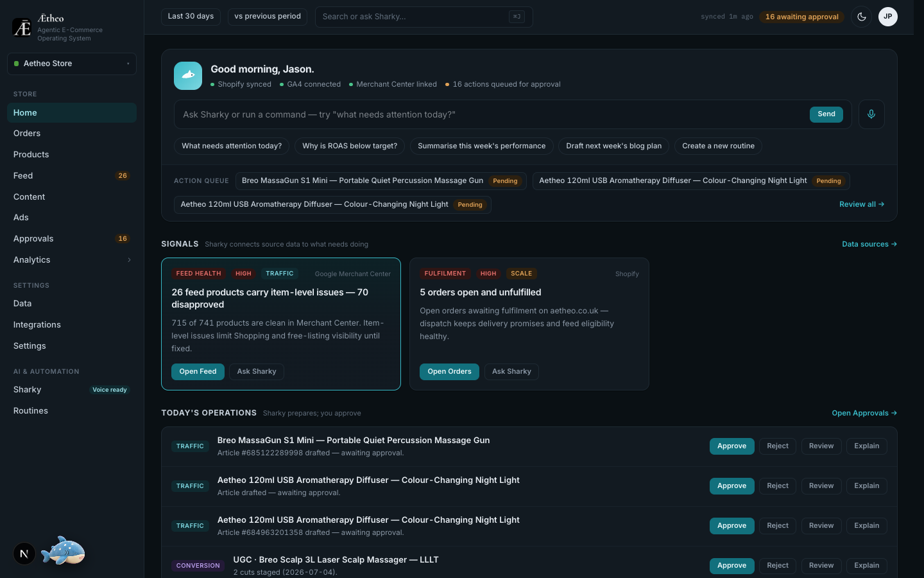Open Content in the sidebar
924x578 pixels.
coord(72,197)
